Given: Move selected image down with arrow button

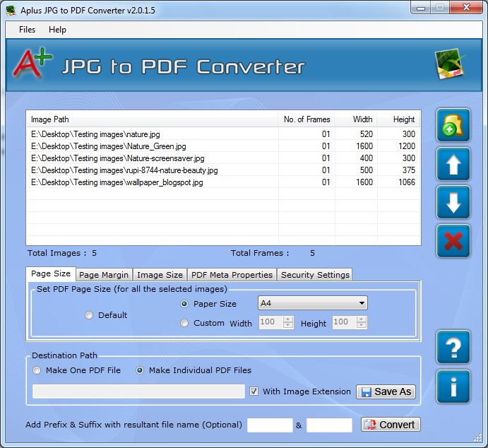Looking at the screenshot, I should [453, 202].
